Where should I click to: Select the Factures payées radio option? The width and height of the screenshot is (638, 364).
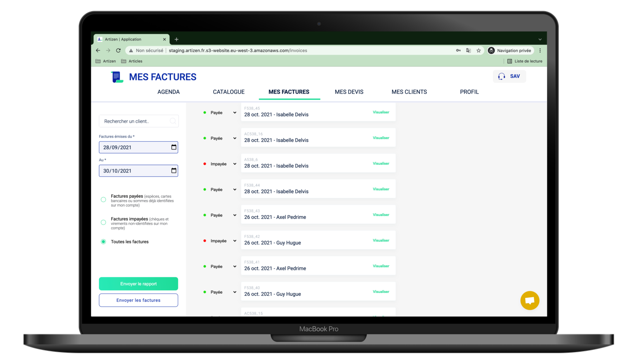click(103, 200)
